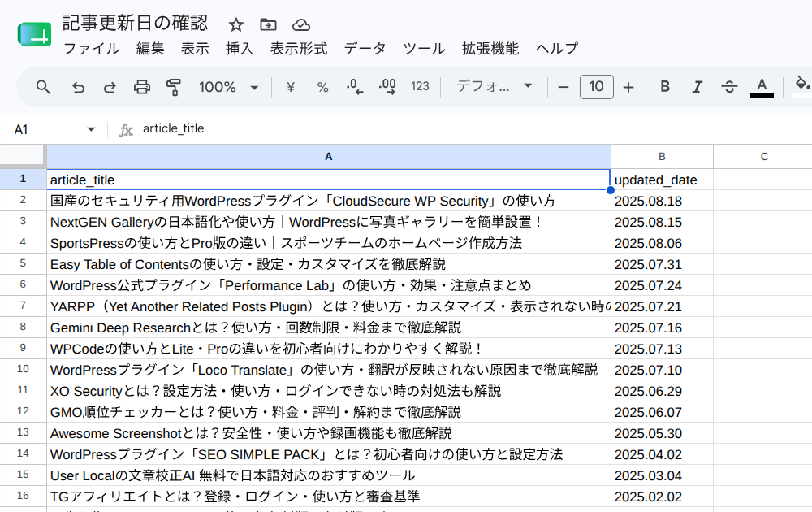Format as currency with ¥ button
The width and height of the screenshot is (812, 512).
[x=291, y=87]
